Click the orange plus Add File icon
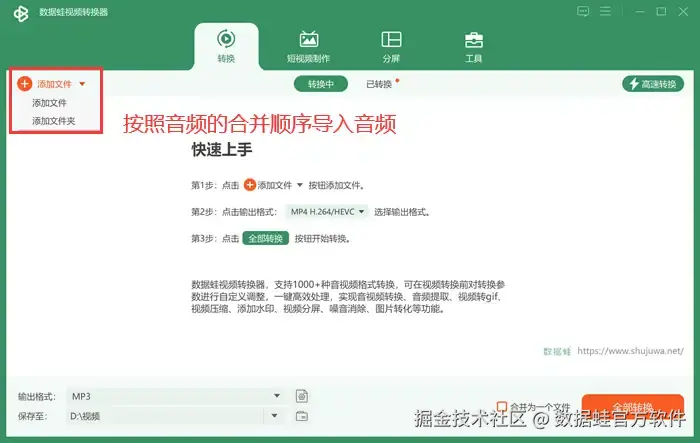The image size is (700, 443). (x=25, y=84)
